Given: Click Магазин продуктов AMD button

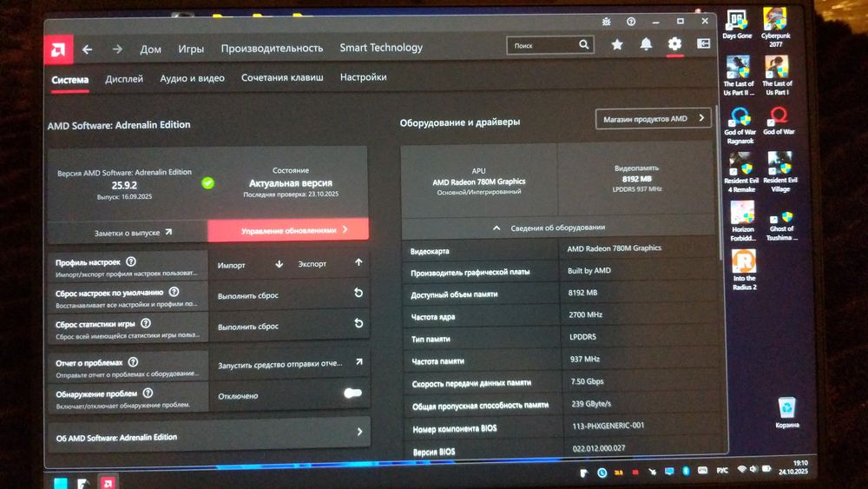Looking at the screenshot, I should (x=654, y=118).
